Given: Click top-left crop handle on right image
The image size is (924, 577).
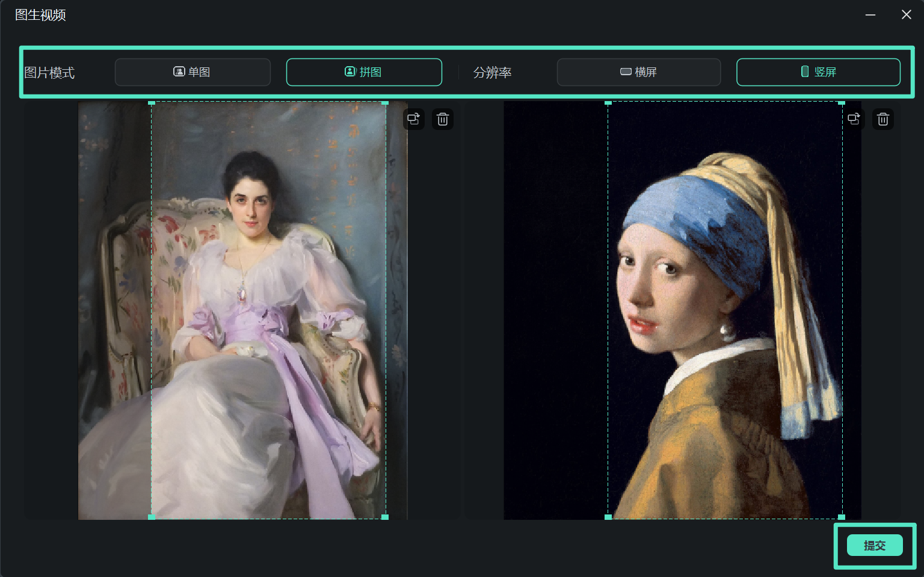Looking at the screenshot, I should pos(608,103).
